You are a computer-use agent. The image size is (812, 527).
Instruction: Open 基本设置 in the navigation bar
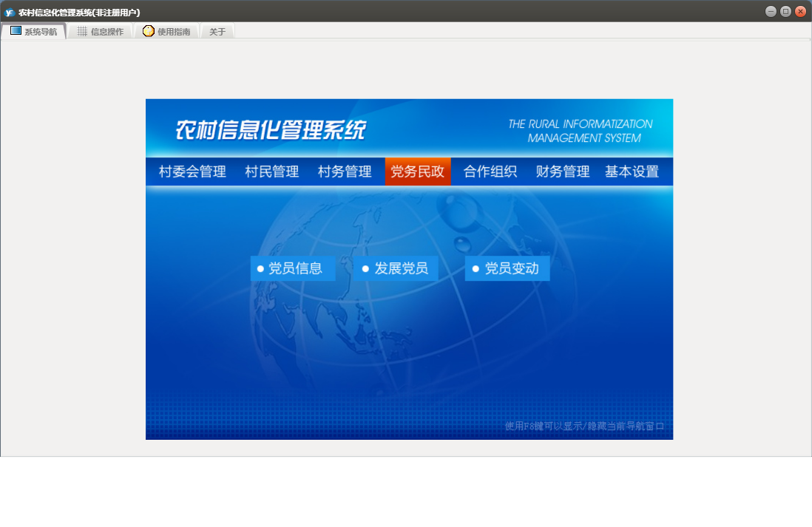tap(632, 171)
